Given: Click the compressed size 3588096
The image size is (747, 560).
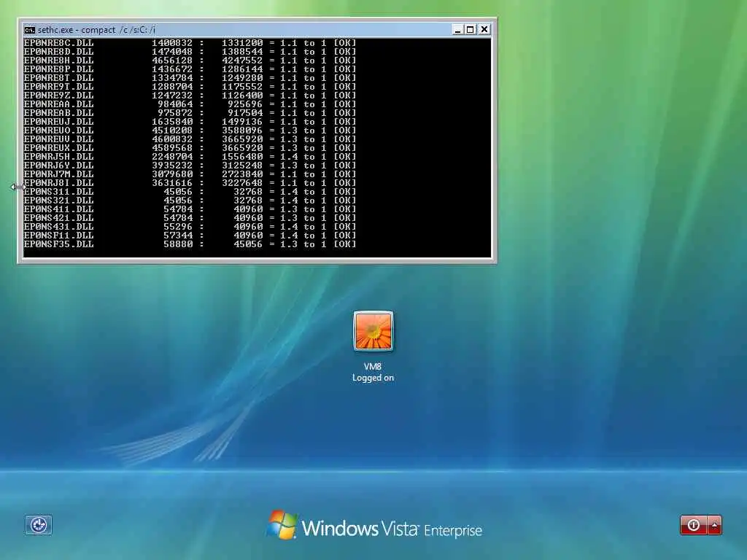Looking at the screenshot, I should (x=242, y=130).
